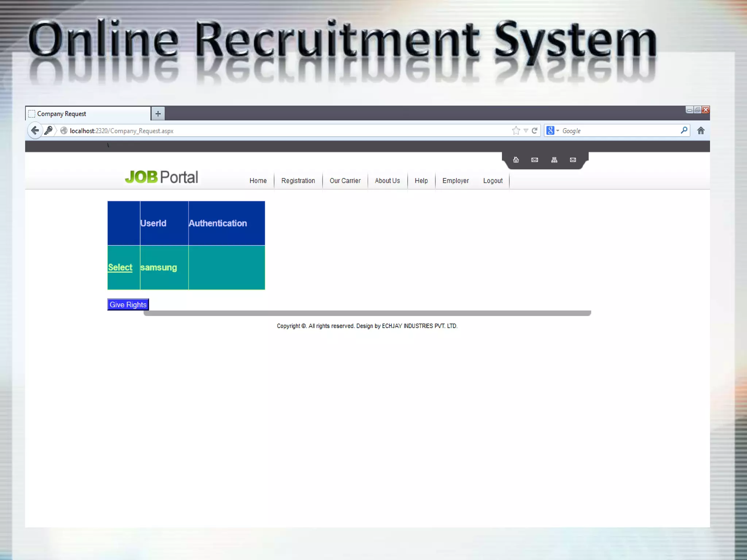Reload the page with refresh icon
Screen dimensions: 747x560
point(535,131)
